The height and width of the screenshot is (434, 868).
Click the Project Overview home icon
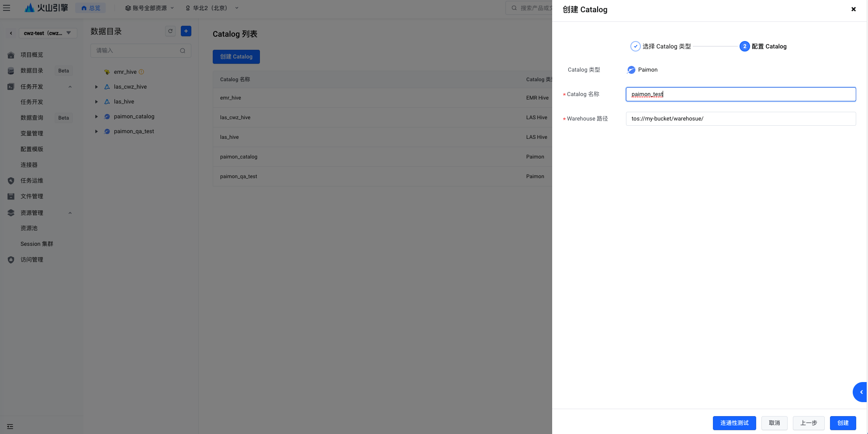(11, 55)
